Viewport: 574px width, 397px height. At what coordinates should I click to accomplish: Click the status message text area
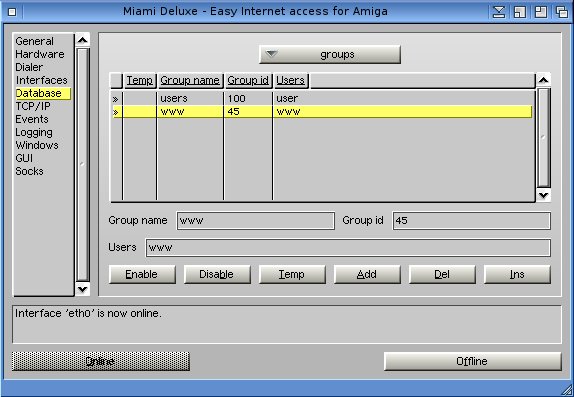click(x=287, y=324)
